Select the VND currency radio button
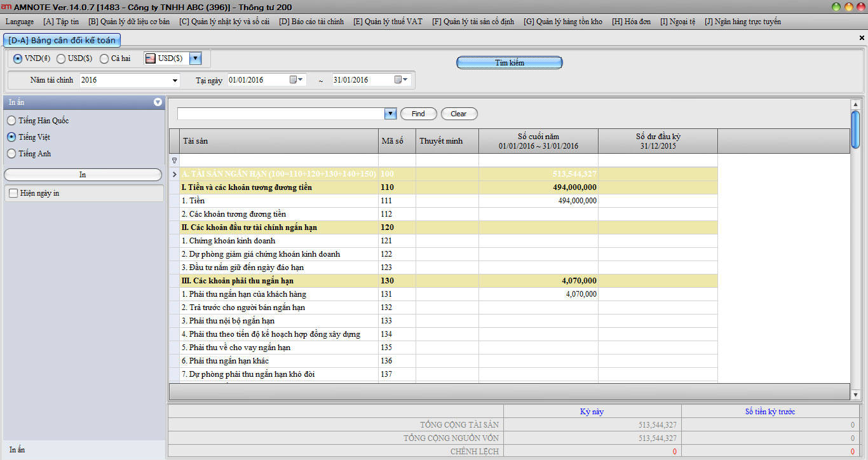This screenshot has height=460, width=868. (17, 58)
